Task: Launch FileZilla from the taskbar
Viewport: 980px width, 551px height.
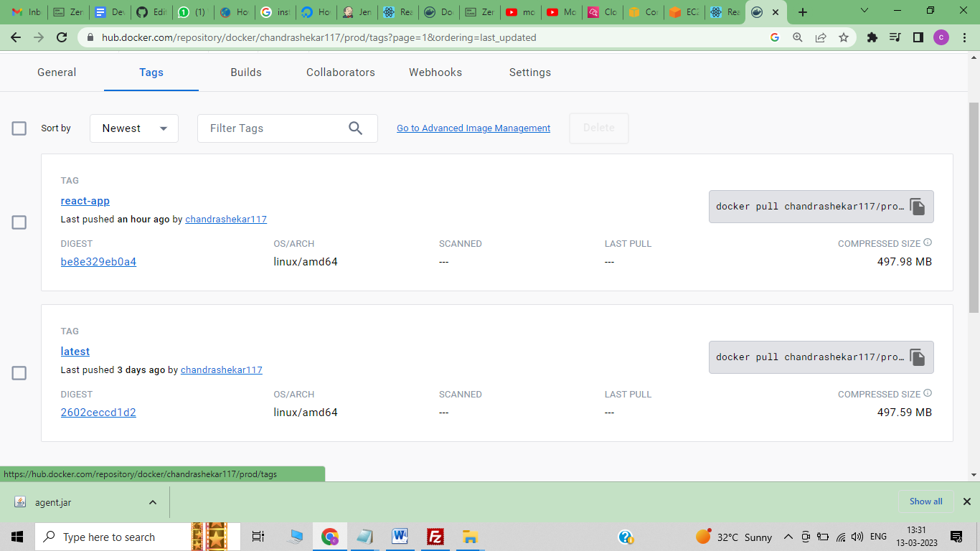Action: click(x=435, y=537)
